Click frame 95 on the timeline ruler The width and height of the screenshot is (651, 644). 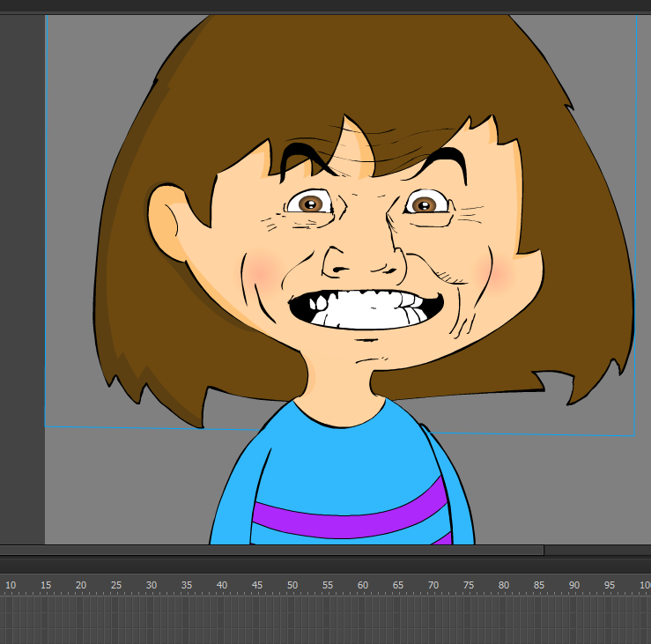[609, 585]
